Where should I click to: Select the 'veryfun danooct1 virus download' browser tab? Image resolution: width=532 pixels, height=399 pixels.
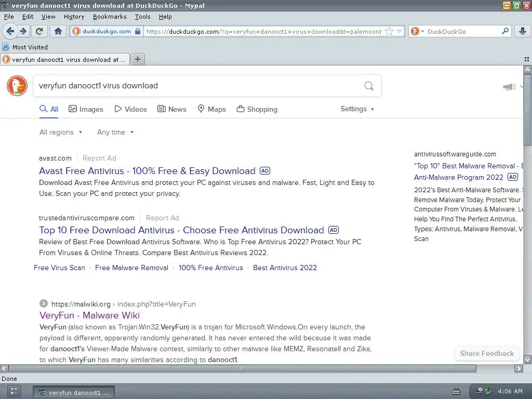click(x=65, y=60)
